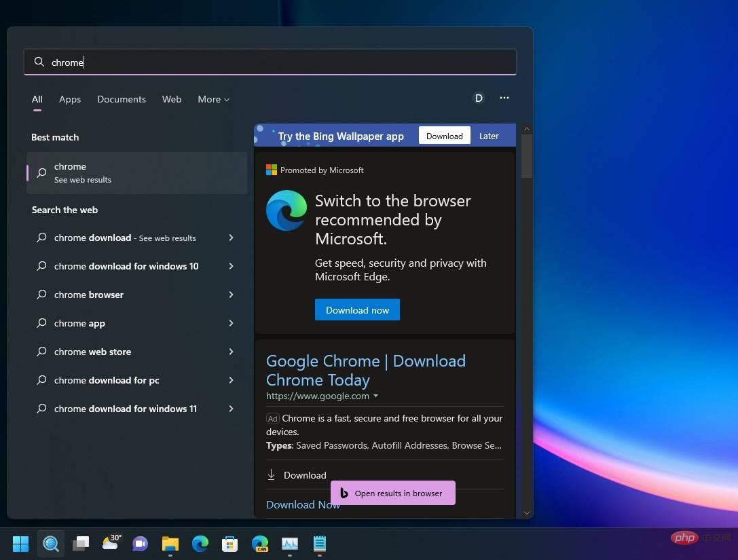Image resolution: width=738 pixels, height=560 pixels.
Task: Open the Google Chrome download link
Action: (366, 370)
